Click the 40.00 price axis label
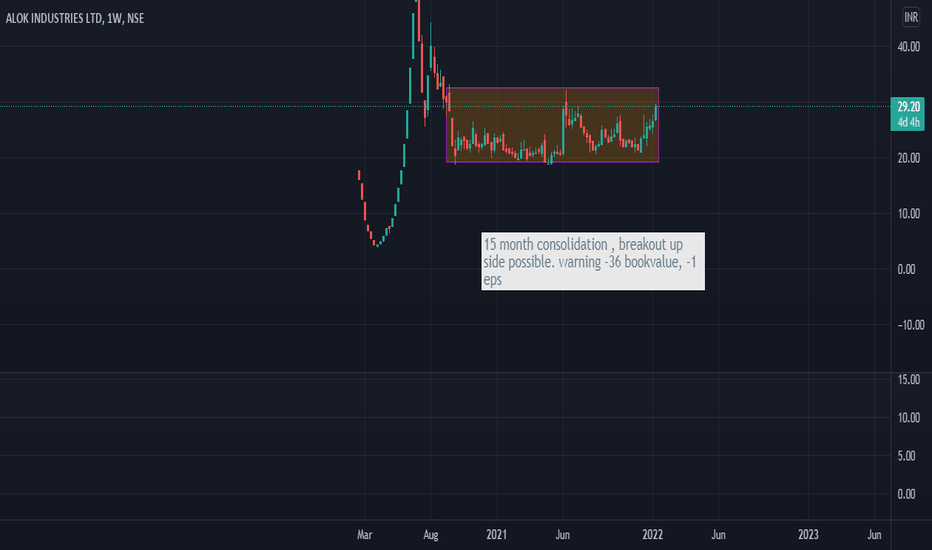Image resolution: width=932 pixels, height=550 pixels. [x=909, y=47]
